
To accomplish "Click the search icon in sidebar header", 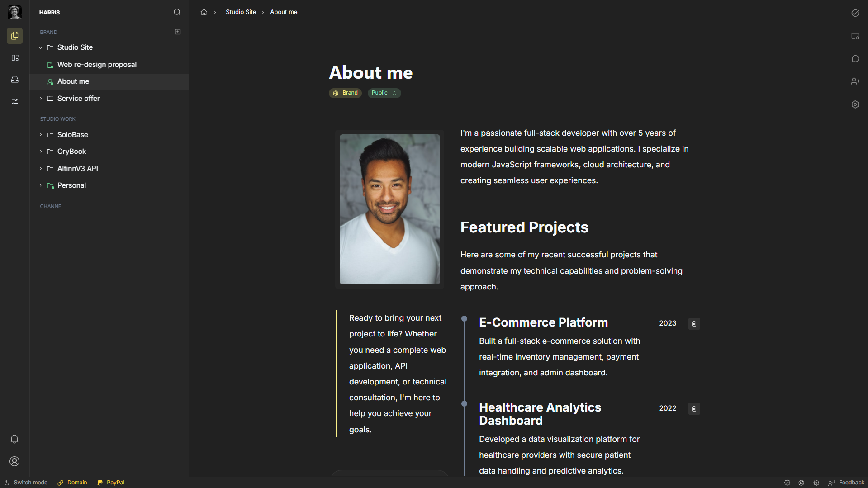I will [x=177, y=12].
